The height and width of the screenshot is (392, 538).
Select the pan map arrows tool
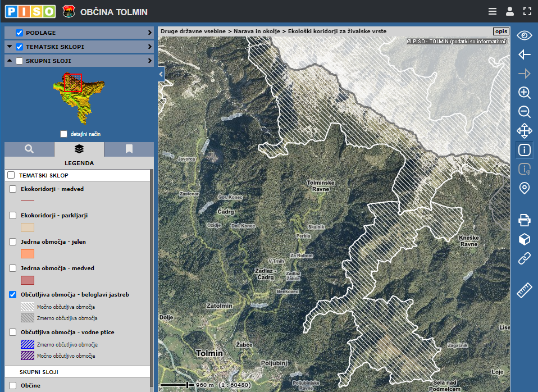point(524,131)
